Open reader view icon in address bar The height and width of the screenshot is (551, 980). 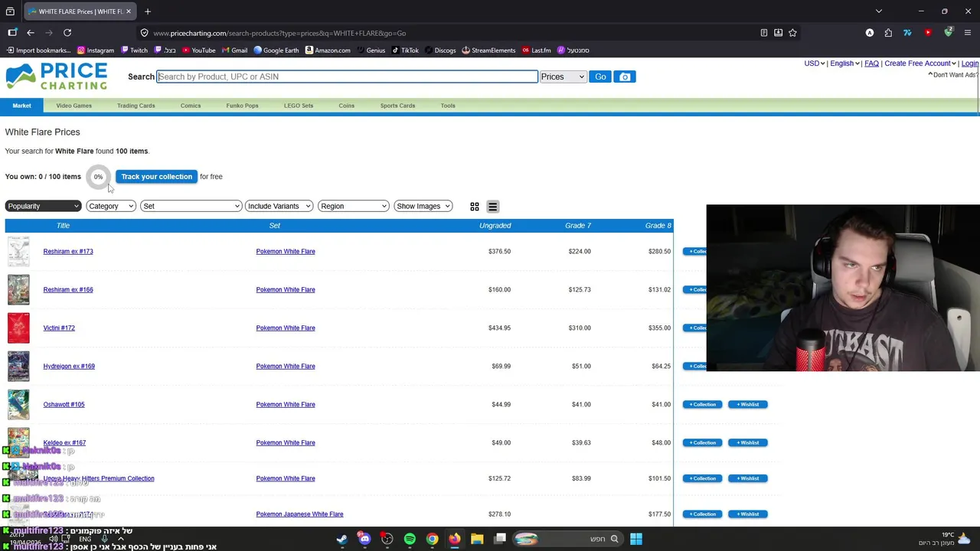point(764,33)
